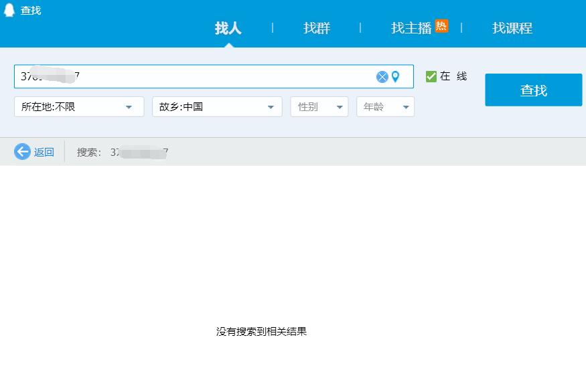Viewport: 586px width, 392px height.
Task: Expand the 故乡:中国 hometown dropdown
Action: 217,107
